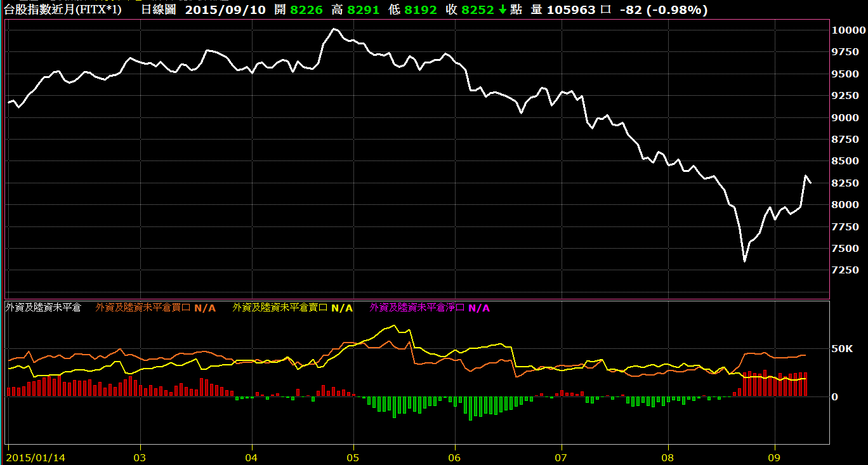The height and width of the screenshot is (465, 868).
Task: Click the 50K label on indicator axis
Action: point(843,349)
